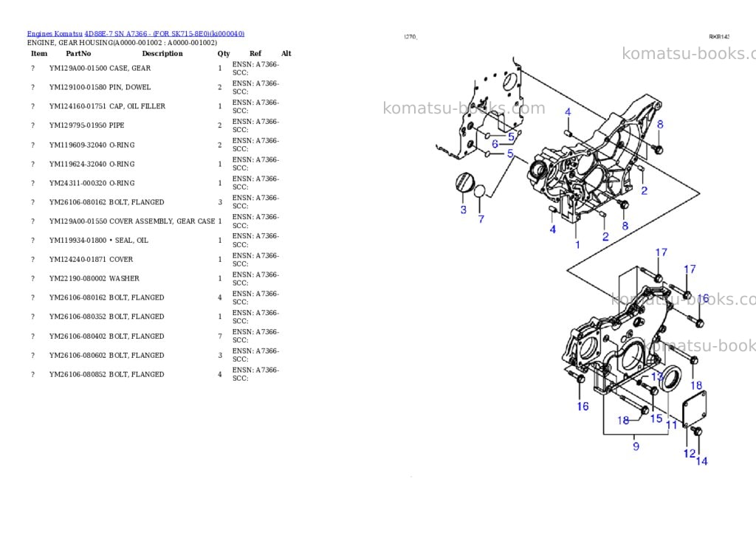
Task: Click diagram callout number 7 below the O-ring
Action: [x=481, y=219]
